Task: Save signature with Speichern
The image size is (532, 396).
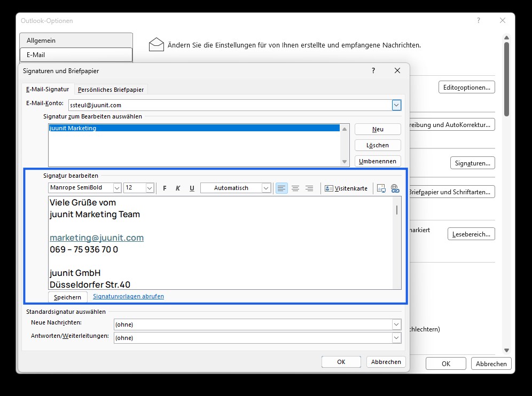Action: tap(67, 297)
